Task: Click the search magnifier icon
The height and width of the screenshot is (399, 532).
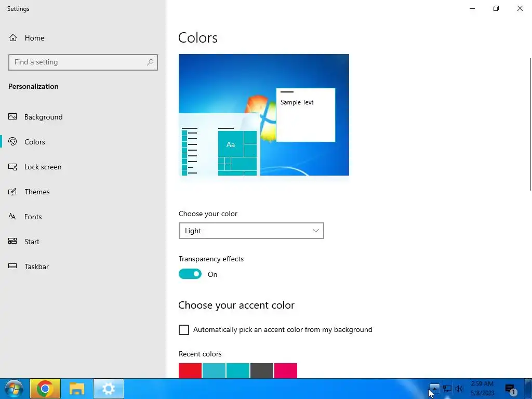Action: coord(150,62)
